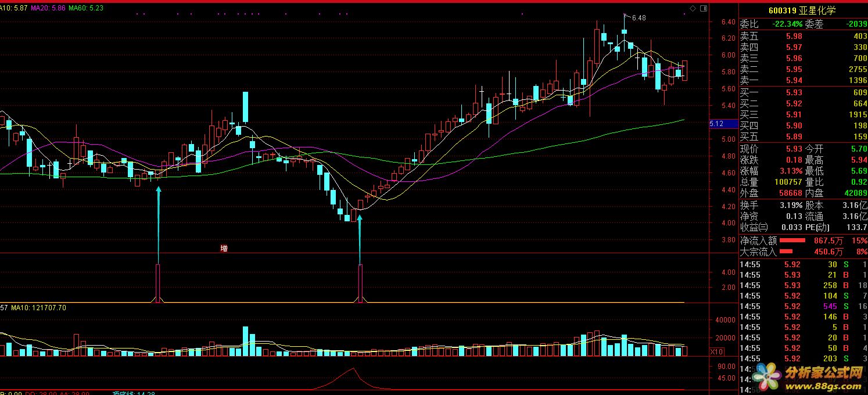This screenshot has width=868, height=395.
Task: Click the 6.48 high price flag
Action: coord(639,18)
